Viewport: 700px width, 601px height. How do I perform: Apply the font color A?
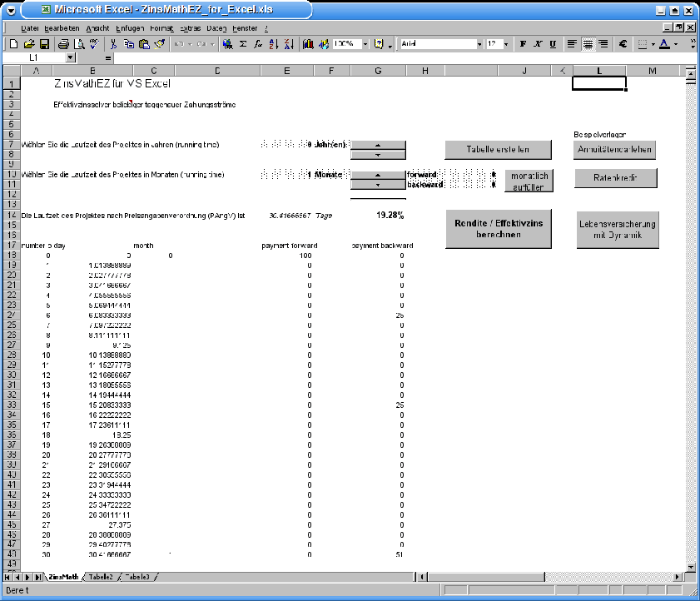(x=664, y=44)
